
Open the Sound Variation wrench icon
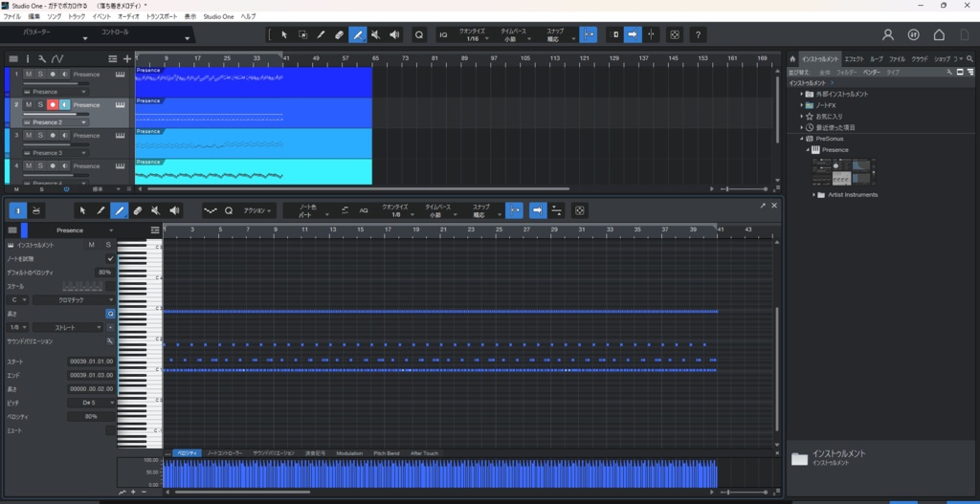(x=110, y=341)
